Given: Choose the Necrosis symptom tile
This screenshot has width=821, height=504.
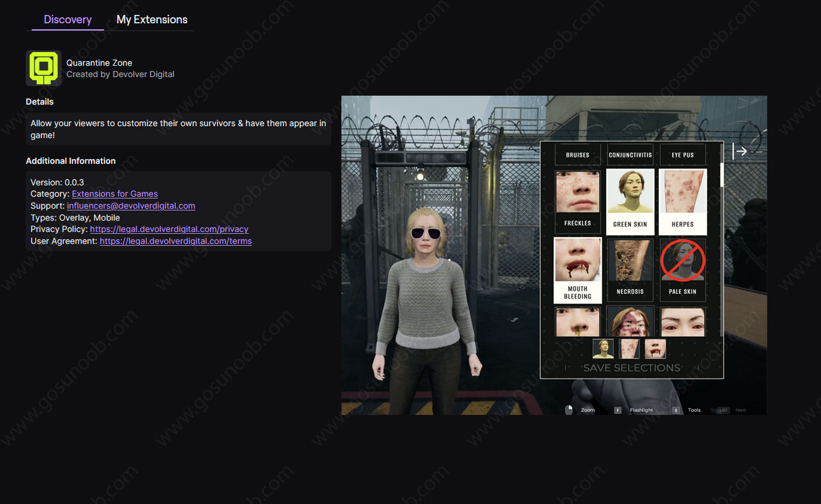Looking at the screenshot, I should (x=630, y=270).
